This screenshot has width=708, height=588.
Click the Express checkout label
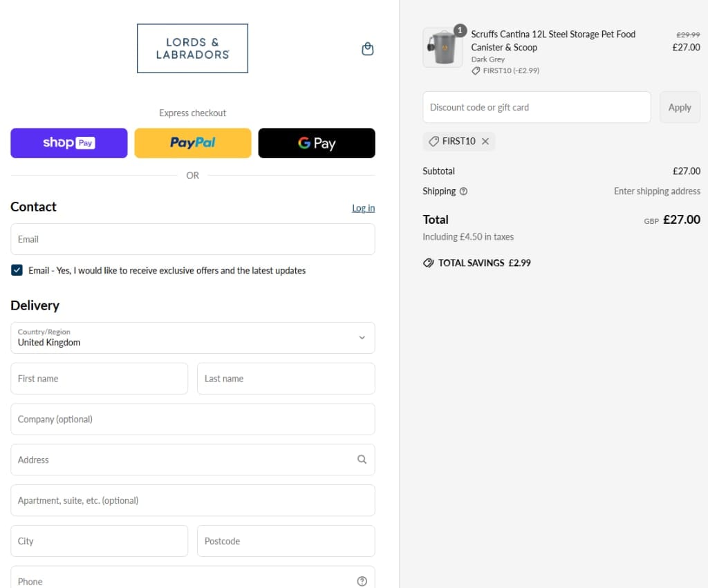[x=192, y=113]
